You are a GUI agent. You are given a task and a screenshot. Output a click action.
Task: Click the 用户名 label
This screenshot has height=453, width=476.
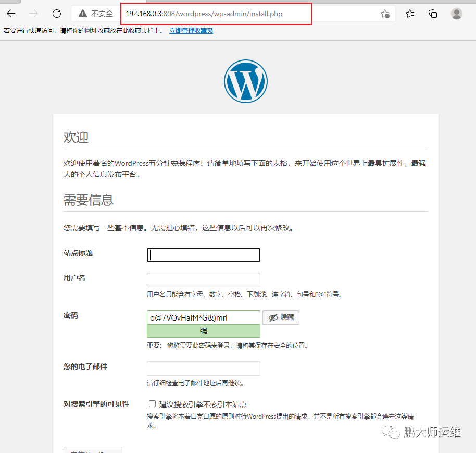pyautogui.click(x=74, y=278)
